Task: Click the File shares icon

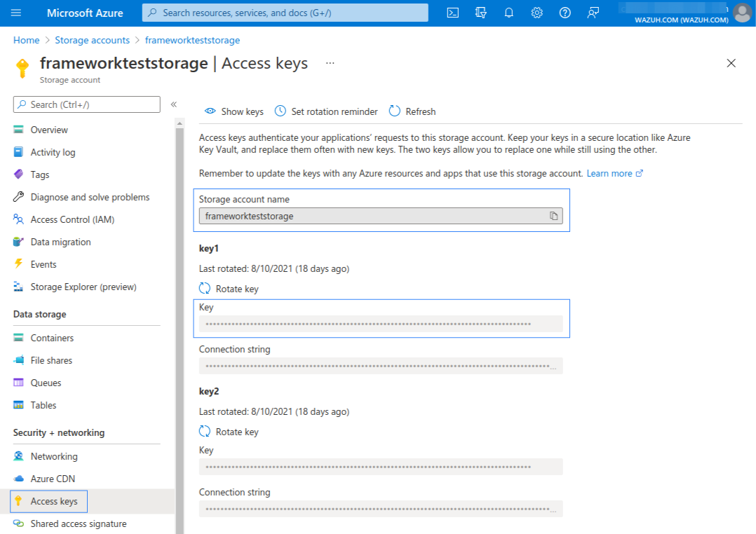Action: click(18, 360)
